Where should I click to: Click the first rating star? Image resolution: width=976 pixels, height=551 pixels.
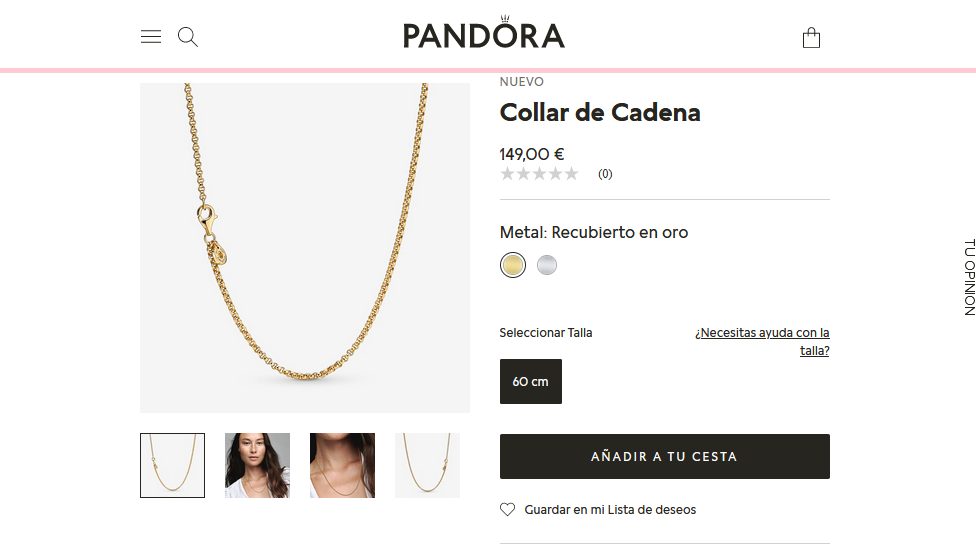(507, 174)
